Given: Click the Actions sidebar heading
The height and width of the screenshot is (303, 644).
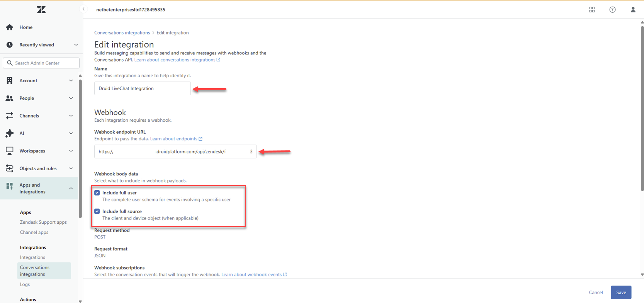Looking at the screenshot, I should pyautogui.click(x=28, y=300).
